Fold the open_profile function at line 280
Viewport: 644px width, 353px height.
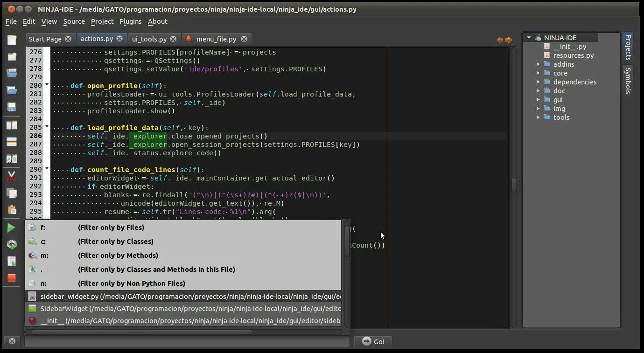(47, 85)
